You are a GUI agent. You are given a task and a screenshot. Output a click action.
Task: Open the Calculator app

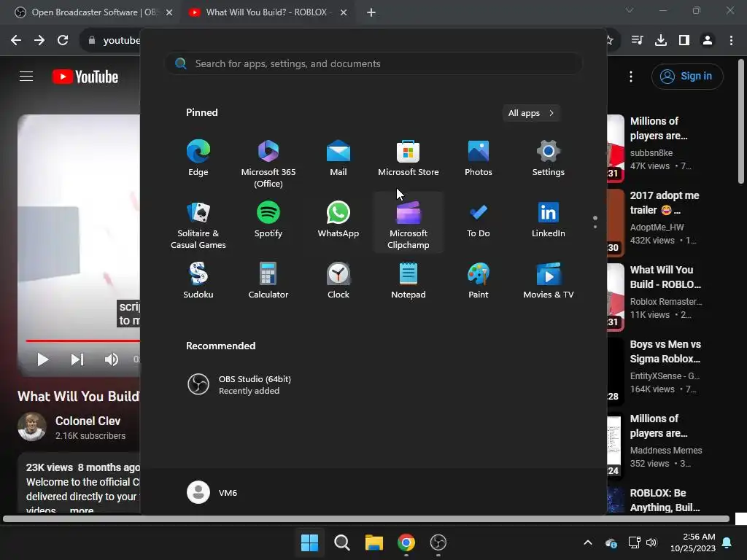(268, 281)
